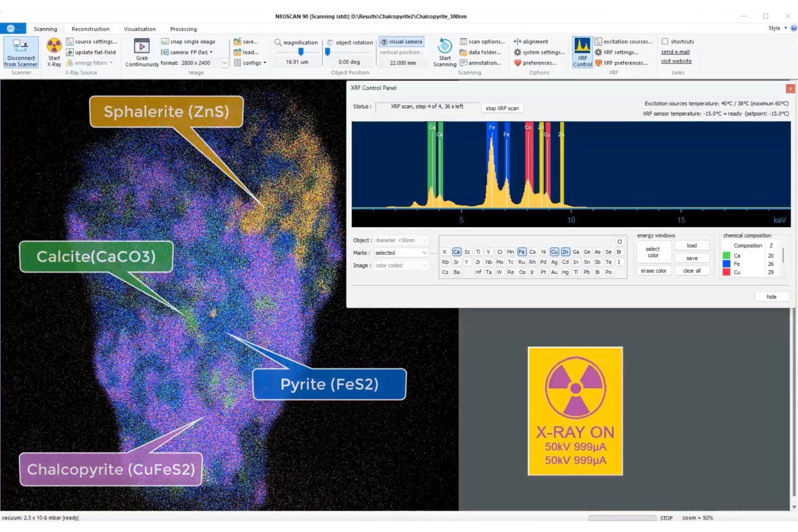The height and width of the screenshot is (532, 798).
Task: Open the alignment tool
Action: [x=531, y=42]
